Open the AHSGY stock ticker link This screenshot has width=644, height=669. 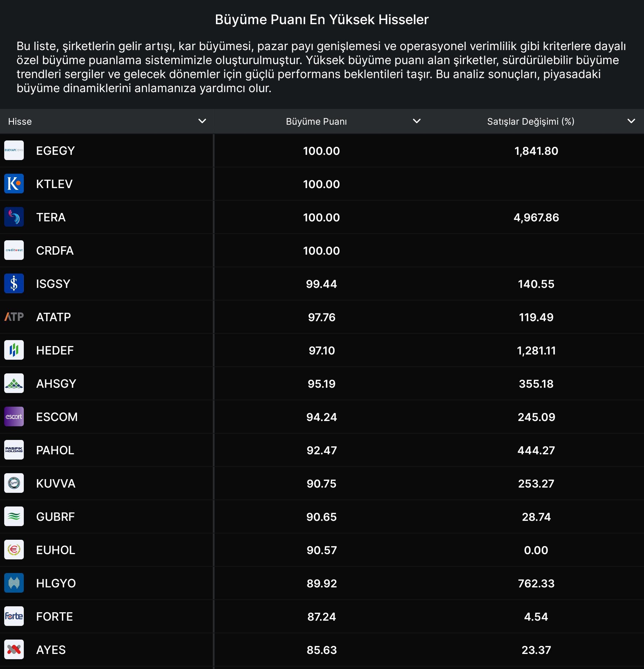click(x=56, y=384)
